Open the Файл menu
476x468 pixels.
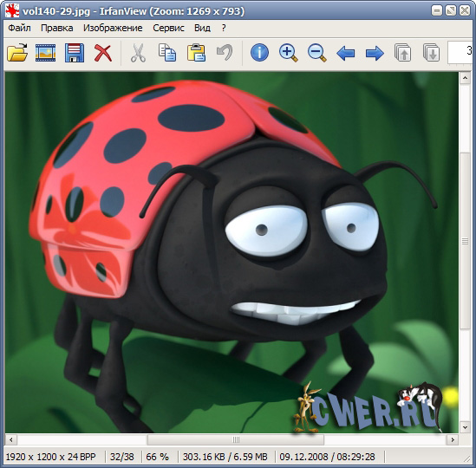click(19, 28)
